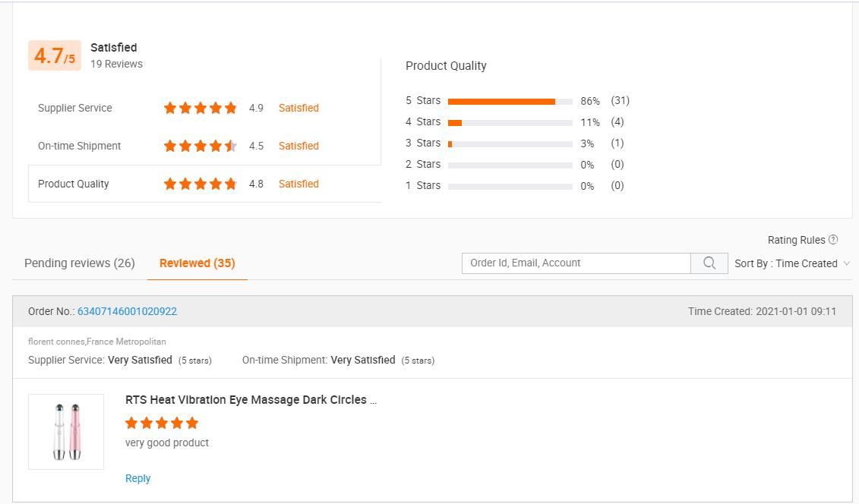
Task: Click the On-time Shipment star rating
Action: tap(201, 146)
